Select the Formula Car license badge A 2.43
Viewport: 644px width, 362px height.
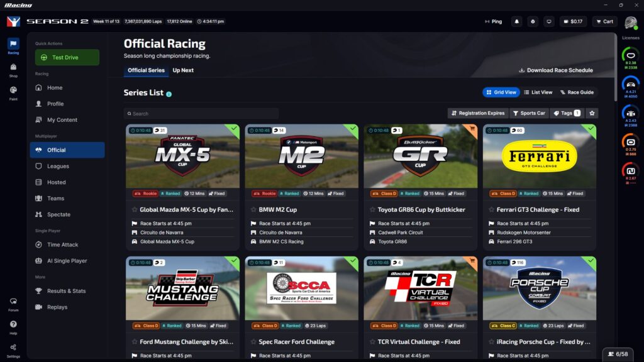point(630,116)
